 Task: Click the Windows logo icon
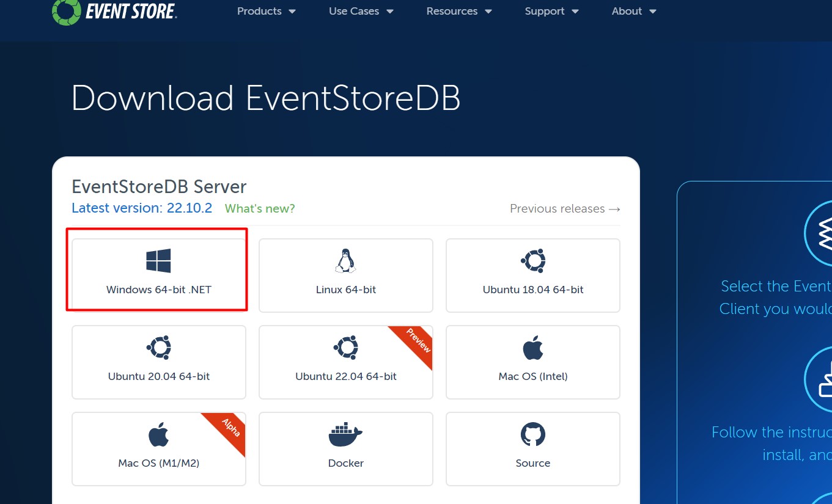tap(158, 261)
